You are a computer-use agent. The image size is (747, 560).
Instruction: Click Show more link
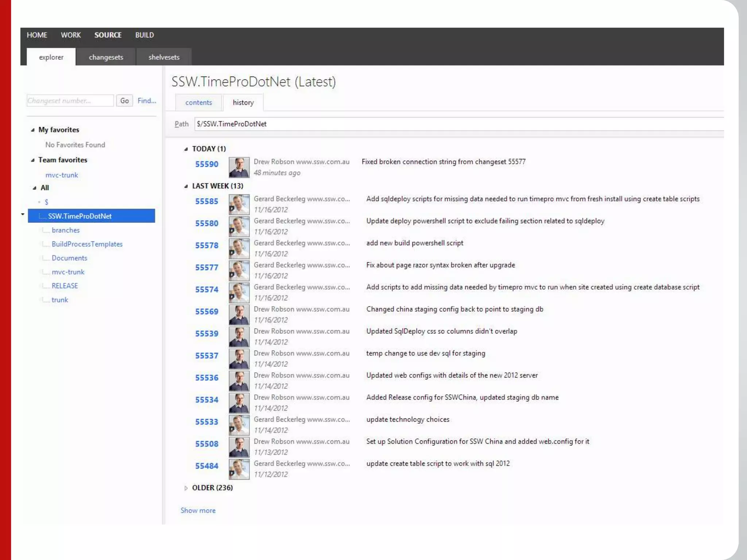198,511
